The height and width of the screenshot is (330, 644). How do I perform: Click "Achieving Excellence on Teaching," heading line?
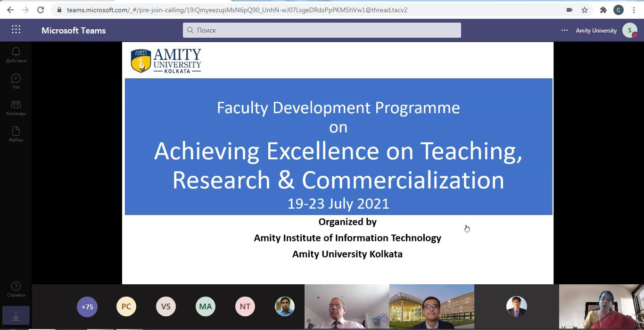(339, 152)
